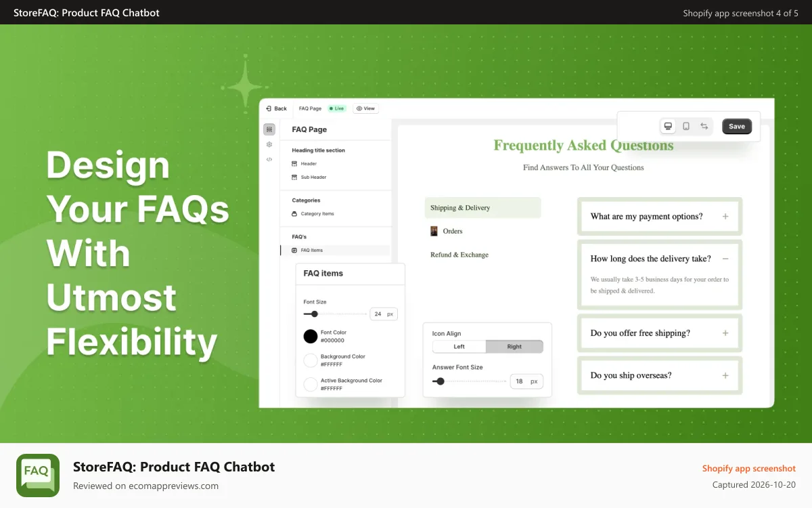Click the Live status badge
The image size is (812, 508).
(336, 108)
